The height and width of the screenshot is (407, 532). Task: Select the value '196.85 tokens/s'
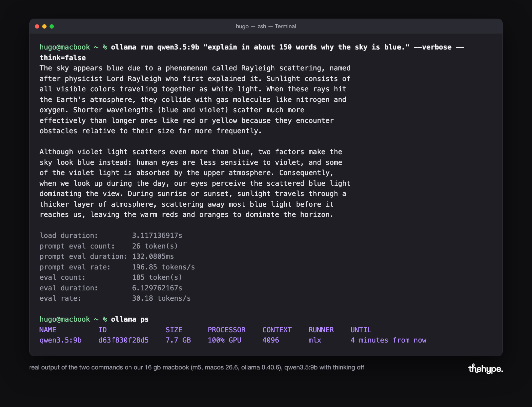coord(163,267)
